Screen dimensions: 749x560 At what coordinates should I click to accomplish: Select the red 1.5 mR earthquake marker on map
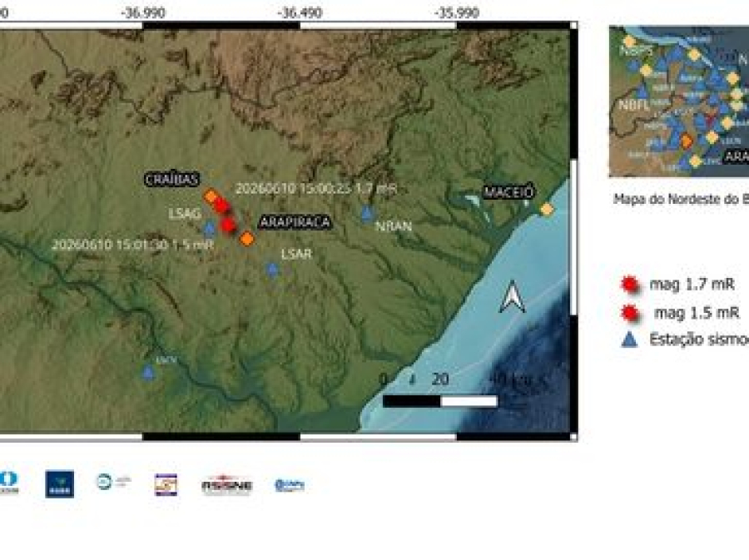229,225
